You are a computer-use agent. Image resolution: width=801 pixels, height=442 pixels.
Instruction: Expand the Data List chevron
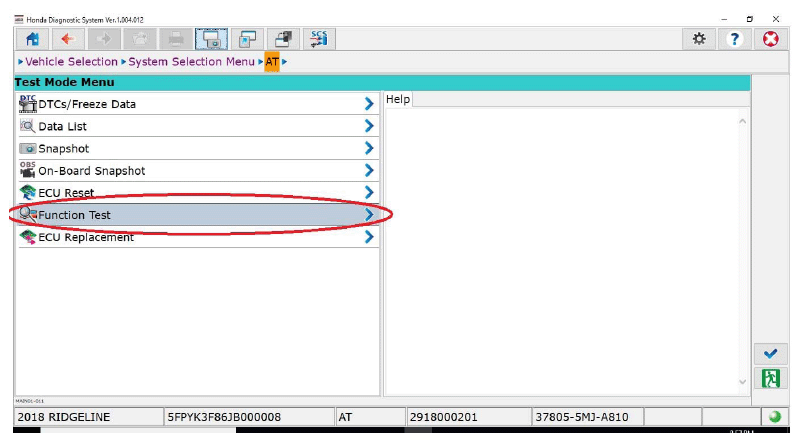point(369,126)
